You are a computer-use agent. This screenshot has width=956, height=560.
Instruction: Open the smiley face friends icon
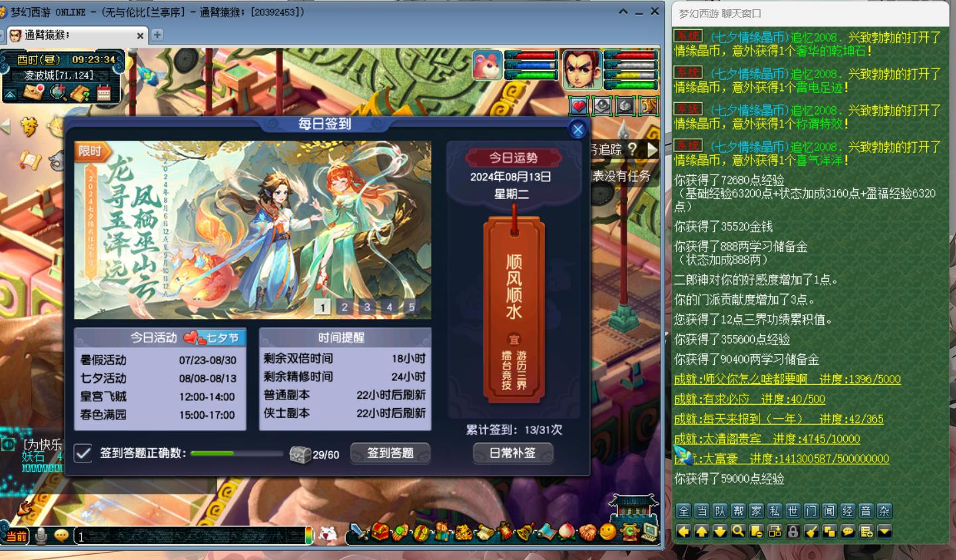pos(607,531)
